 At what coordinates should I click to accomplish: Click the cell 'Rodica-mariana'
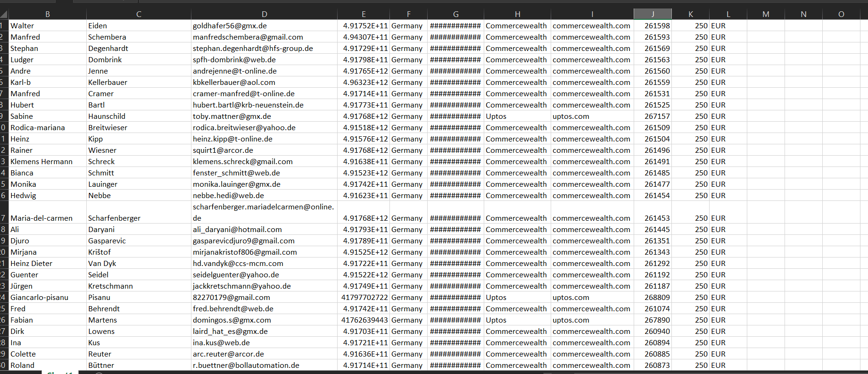point(48,127)
